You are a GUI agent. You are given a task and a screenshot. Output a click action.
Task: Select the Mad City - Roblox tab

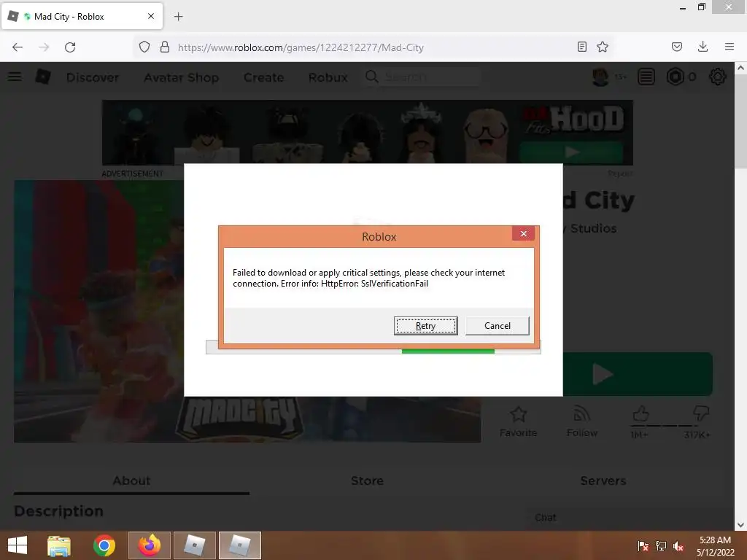pos(82,16)
